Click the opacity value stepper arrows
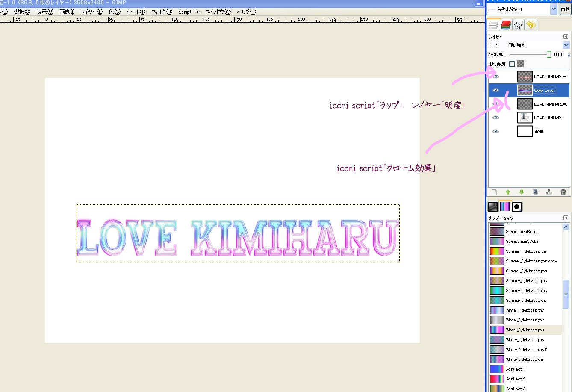The width and height of the screenshot is (572, 392). point(569,55)
